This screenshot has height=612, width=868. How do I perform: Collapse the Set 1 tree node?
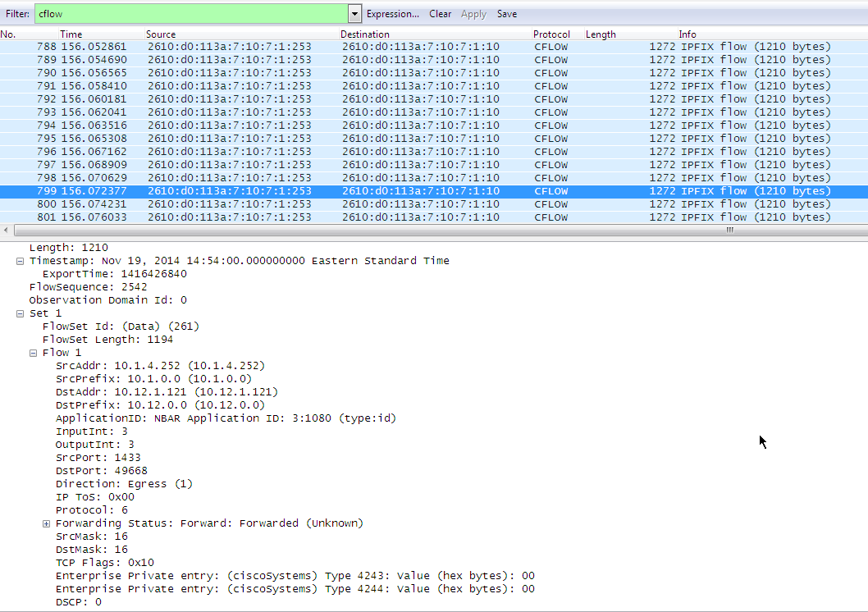coord(21,313)
